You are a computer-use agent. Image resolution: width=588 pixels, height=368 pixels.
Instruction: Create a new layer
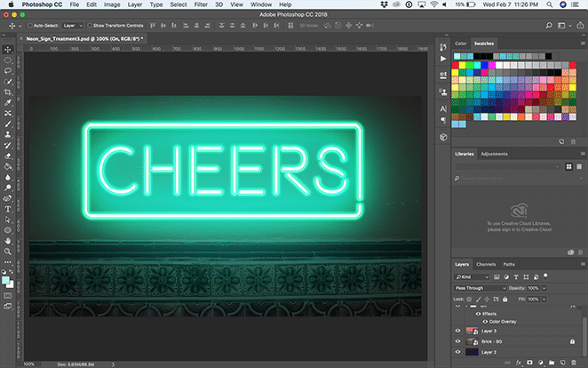(562, 363)
